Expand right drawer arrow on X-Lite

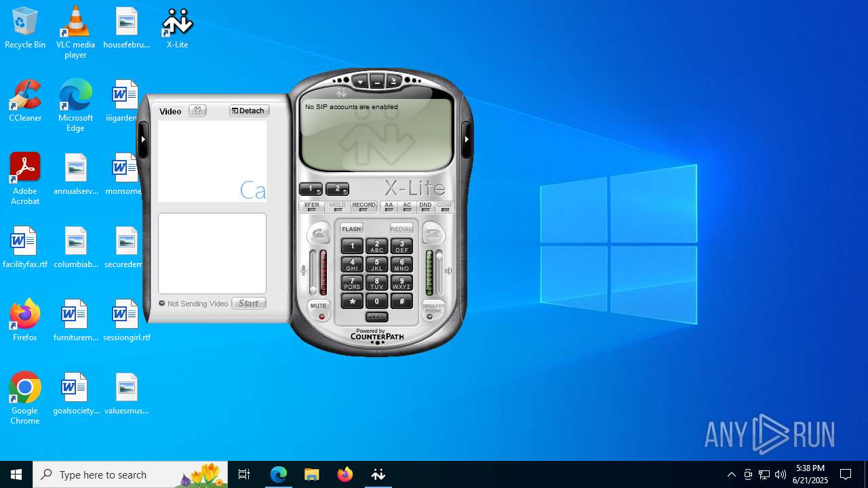[x=467, y=139]
